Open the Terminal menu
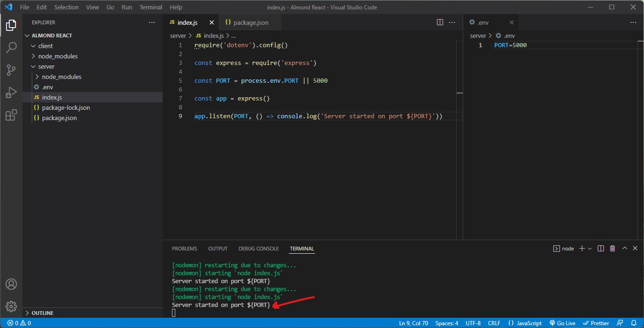The width and height of the screenshot is (644, 328). click(x=151, y=7)
